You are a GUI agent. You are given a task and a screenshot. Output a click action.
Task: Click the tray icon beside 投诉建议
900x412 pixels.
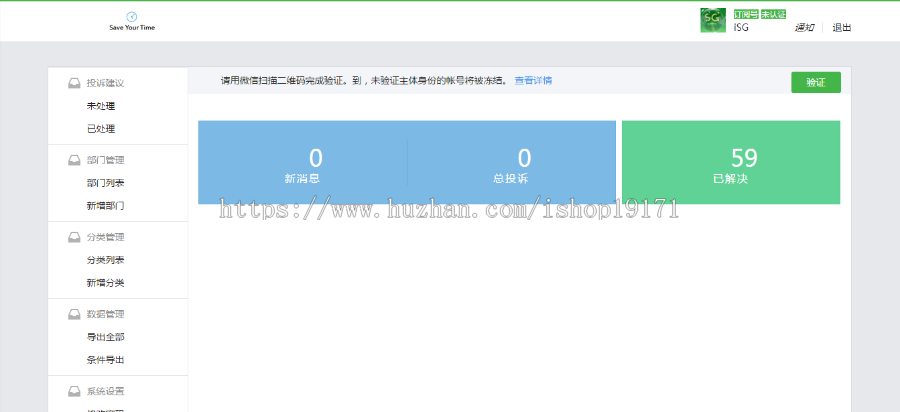[74, 83]
